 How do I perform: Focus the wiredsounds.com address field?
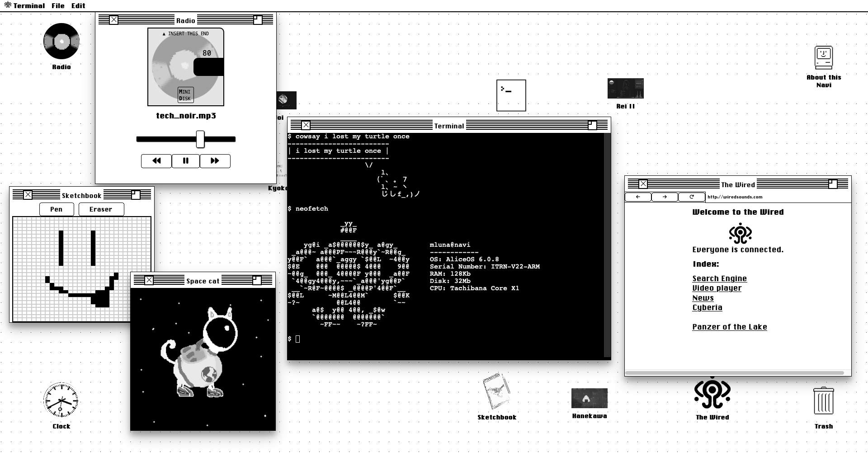[x=778, y=197]
